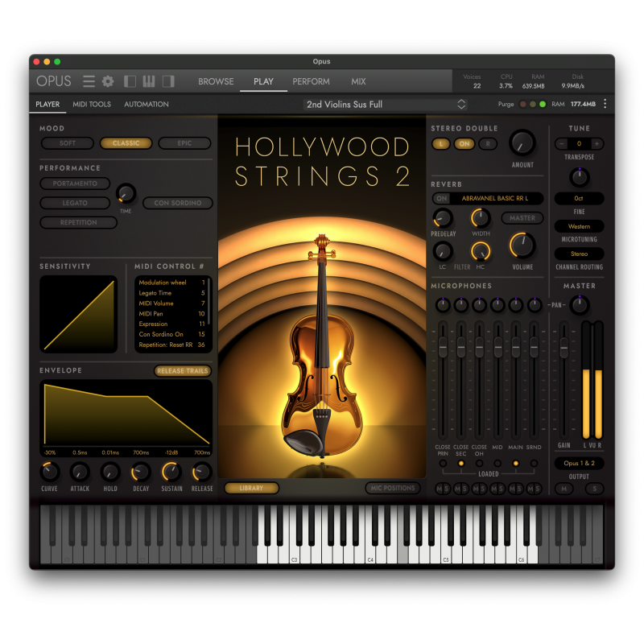Viewport: 644px width, 644px height.
Task: Click the reverb Predelay knob
Action: 443,218
